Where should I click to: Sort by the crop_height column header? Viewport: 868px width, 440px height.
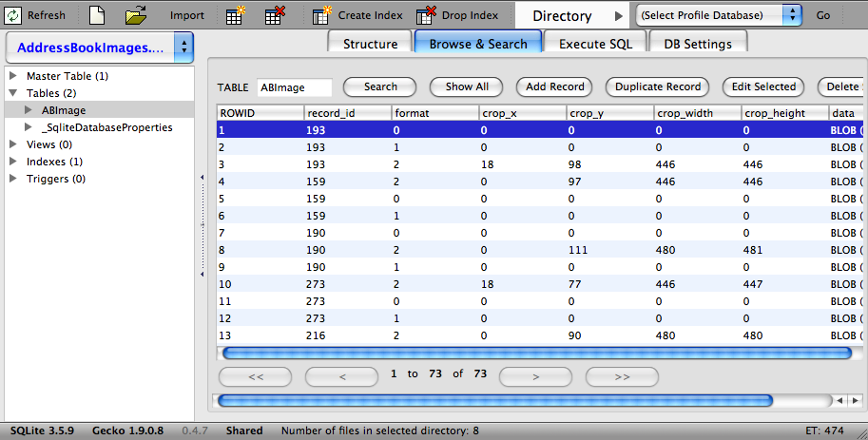tap(785, 113)
